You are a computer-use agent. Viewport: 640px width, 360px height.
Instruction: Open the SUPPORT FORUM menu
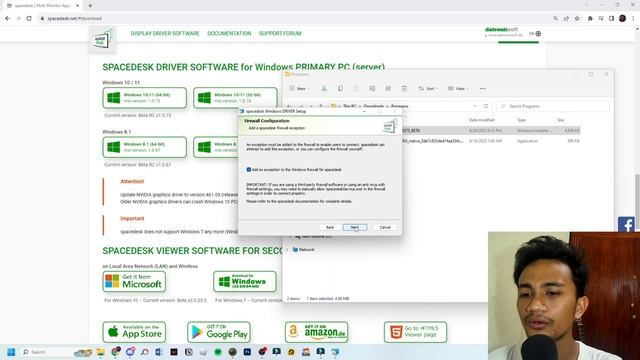(280, 33)
